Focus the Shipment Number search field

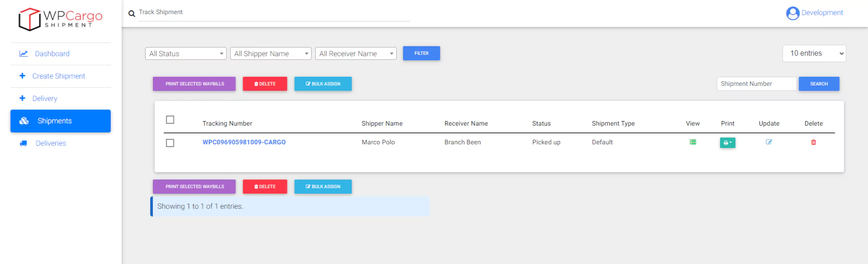[756, 84]
